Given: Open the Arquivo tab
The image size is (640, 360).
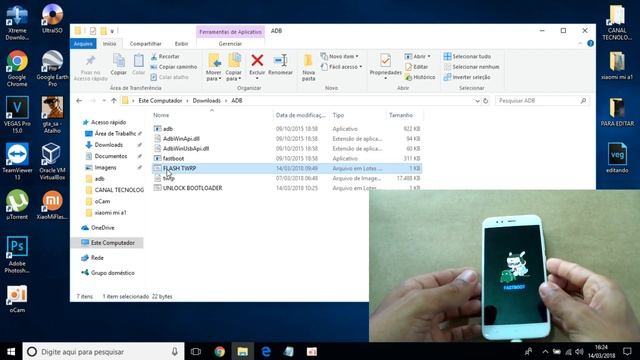Looking at the screenshot, I should click(83, 44).
